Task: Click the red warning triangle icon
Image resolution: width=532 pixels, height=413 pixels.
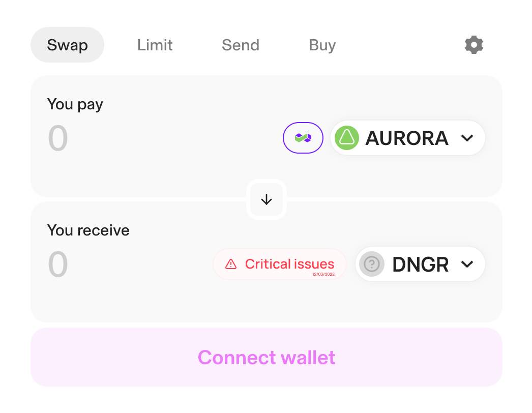Action: [x=231, y=263]
